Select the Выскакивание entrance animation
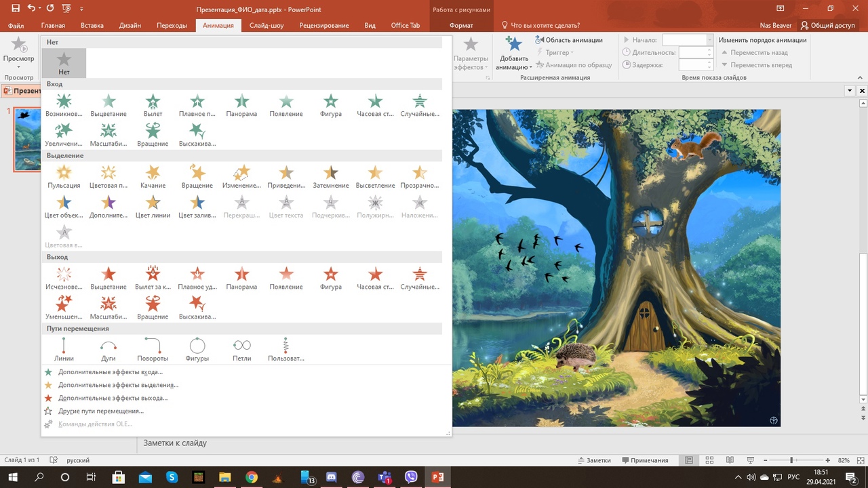This screenshot has width=868, height=488. tap(197, 136)
